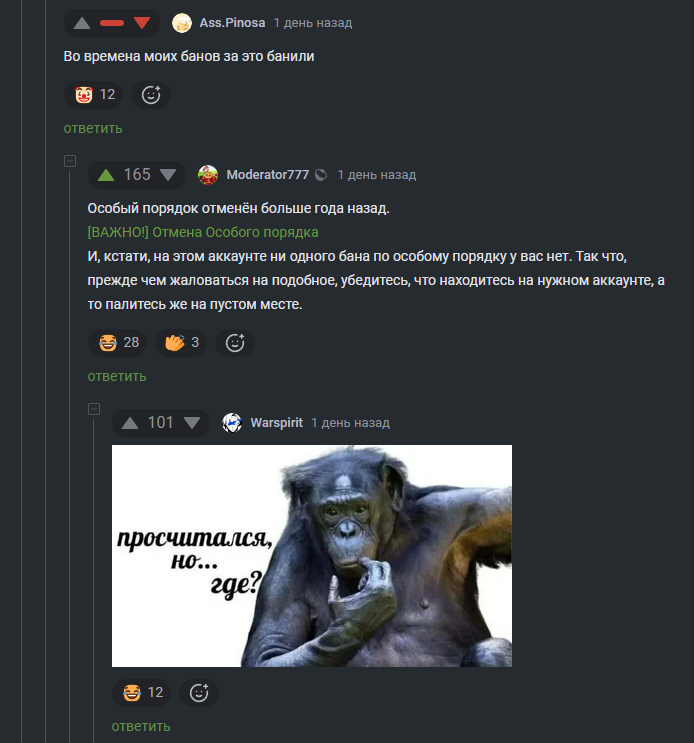This screenshot has width=694, height=743.
Task: Open Warspirit's user profile name
Action: [276, 423]
